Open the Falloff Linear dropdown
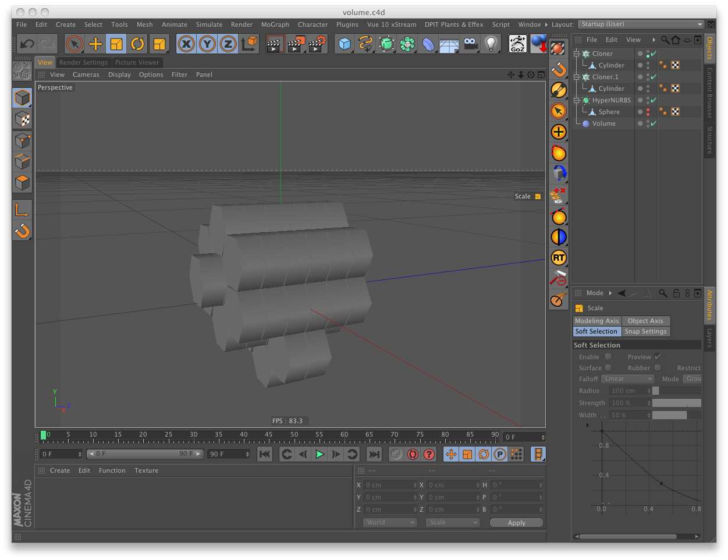The image size is (728, 560). 628,379
